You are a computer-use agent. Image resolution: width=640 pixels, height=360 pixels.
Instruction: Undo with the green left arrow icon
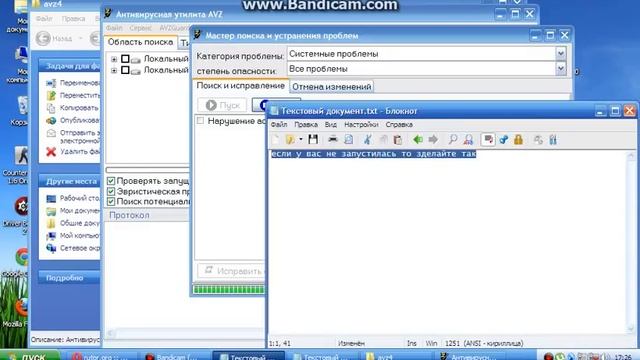point(418,140)
